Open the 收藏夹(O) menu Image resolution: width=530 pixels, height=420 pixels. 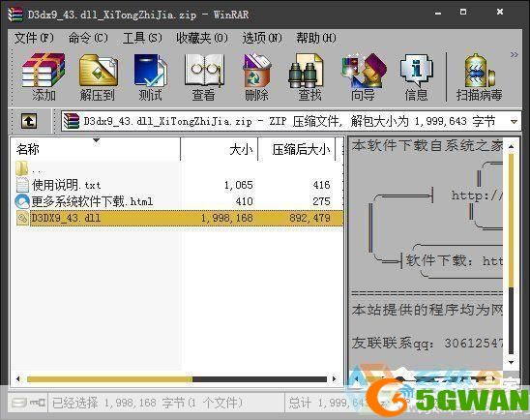(x=202, y=38)
